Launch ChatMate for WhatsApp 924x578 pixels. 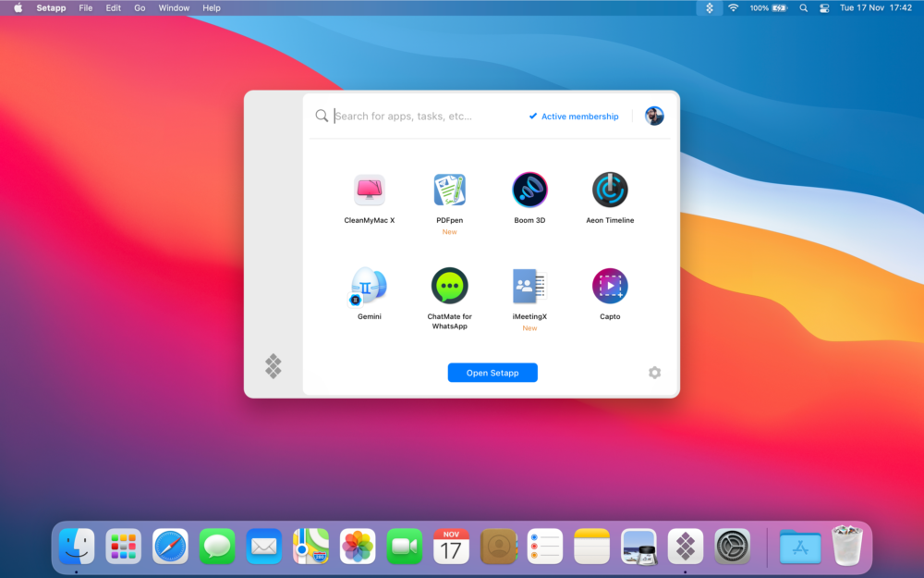[450, 286]
